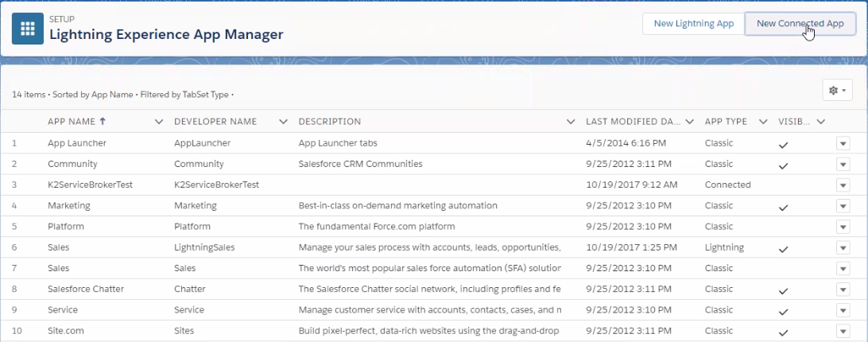Show row actions for Site.com
The width and height of the screenshot is (868, 342).
(x=843, y=331)
